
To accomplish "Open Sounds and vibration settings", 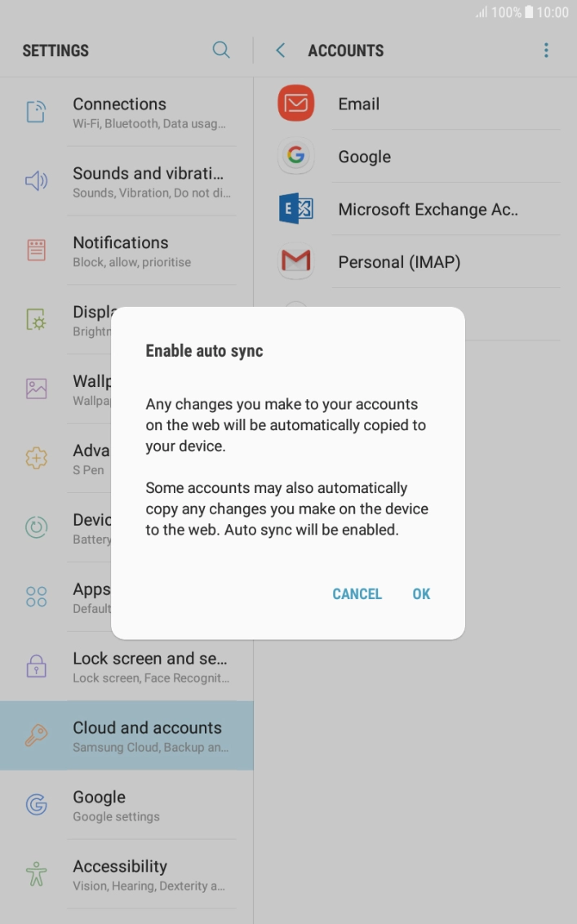I will click(147, 181).
